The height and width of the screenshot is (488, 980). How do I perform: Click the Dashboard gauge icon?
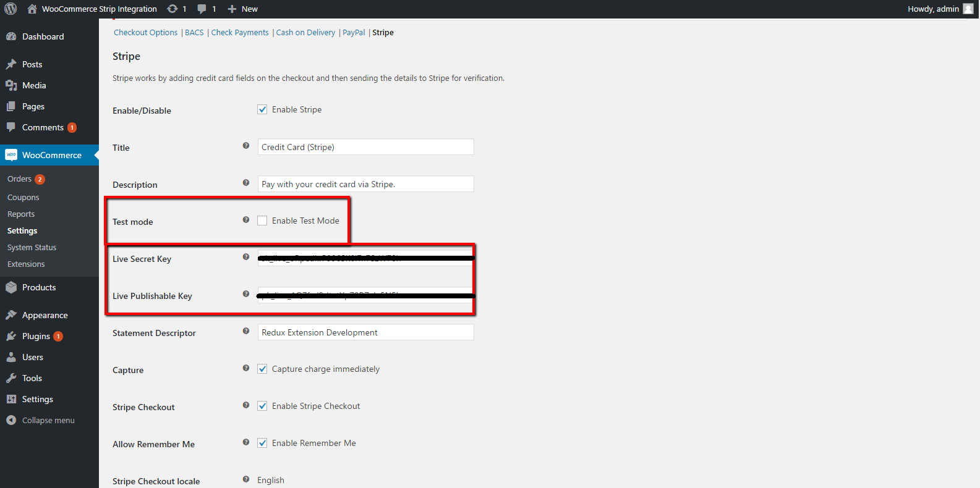11,36
